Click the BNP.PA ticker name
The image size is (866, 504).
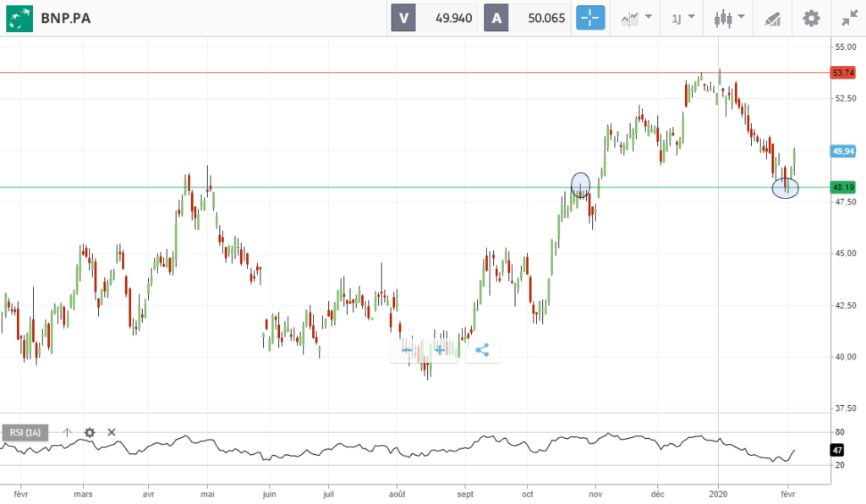coord(66,19)
